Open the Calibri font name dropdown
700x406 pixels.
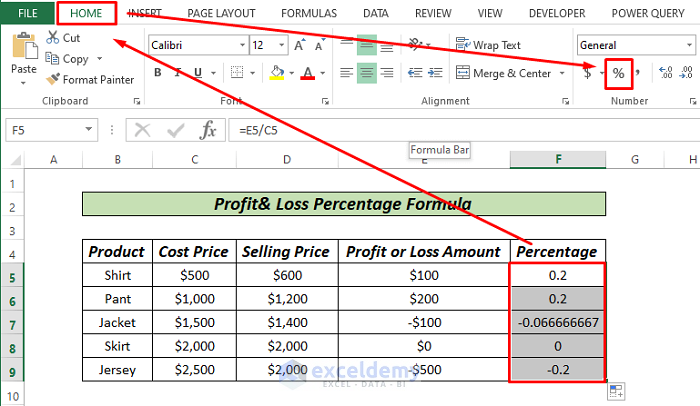pos(242,45)
